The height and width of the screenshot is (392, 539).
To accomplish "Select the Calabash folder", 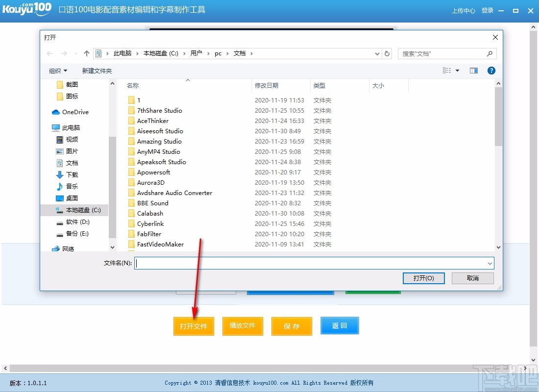I will pos(146,214).
